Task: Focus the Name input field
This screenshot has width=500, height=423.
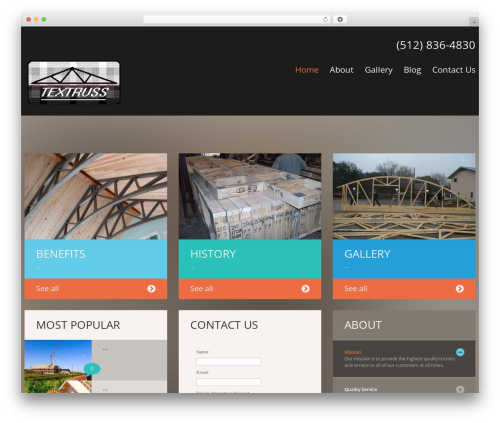Action: (x=229, y=362)
